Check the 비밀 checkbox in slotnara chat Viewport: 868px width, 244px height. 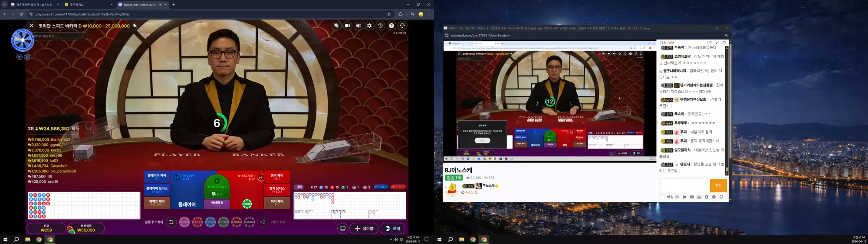(x=662, y=197)
